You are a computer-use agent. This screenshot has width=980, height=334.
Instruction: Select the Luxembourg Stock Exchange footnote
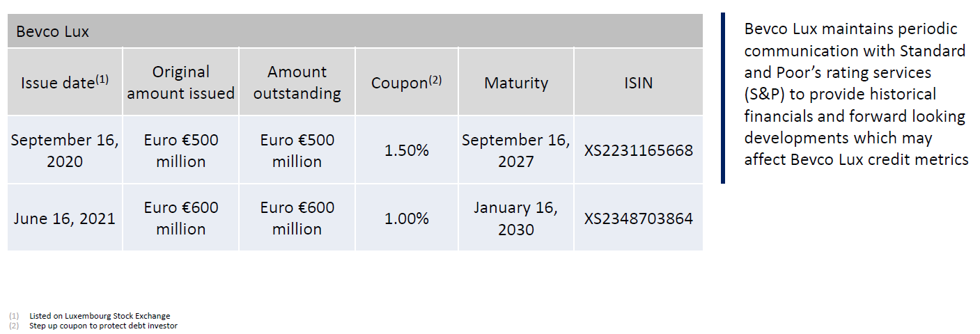[x=100, y=316]
